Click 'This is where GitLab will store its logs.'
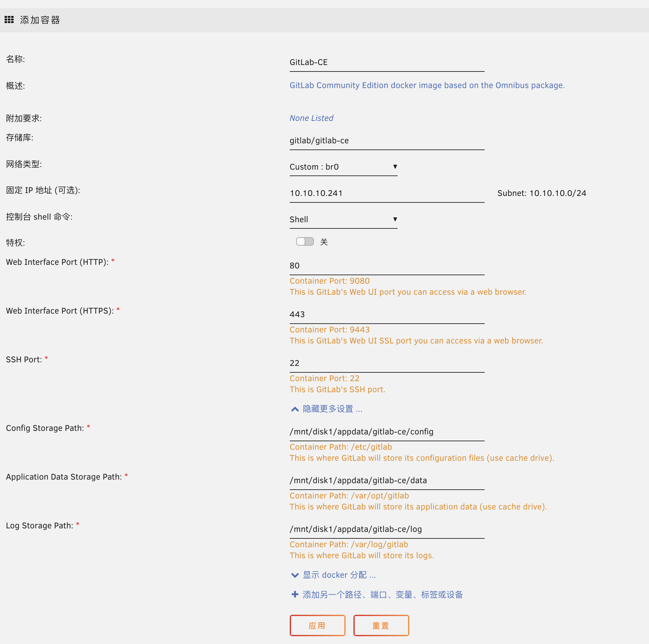Viewport: 649px width, 644px height. [362, 555]
